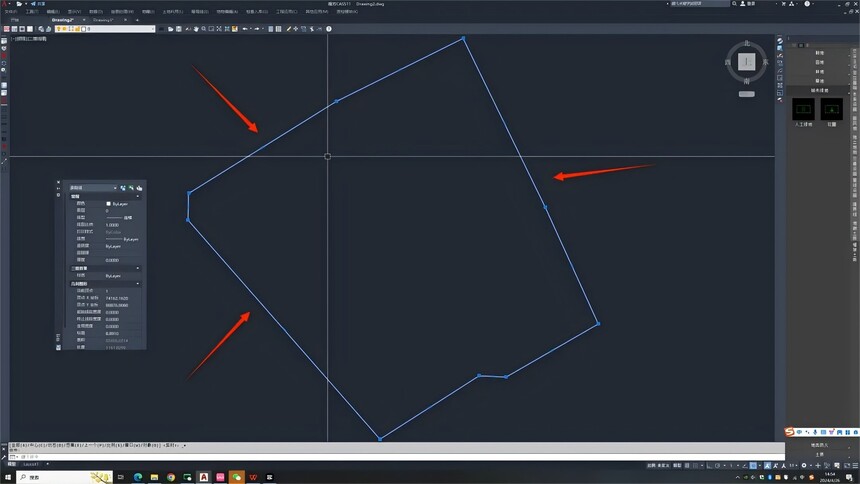860x484 pixels.
Task: Toggle grid display in status bar
Action: coord(687,465)
